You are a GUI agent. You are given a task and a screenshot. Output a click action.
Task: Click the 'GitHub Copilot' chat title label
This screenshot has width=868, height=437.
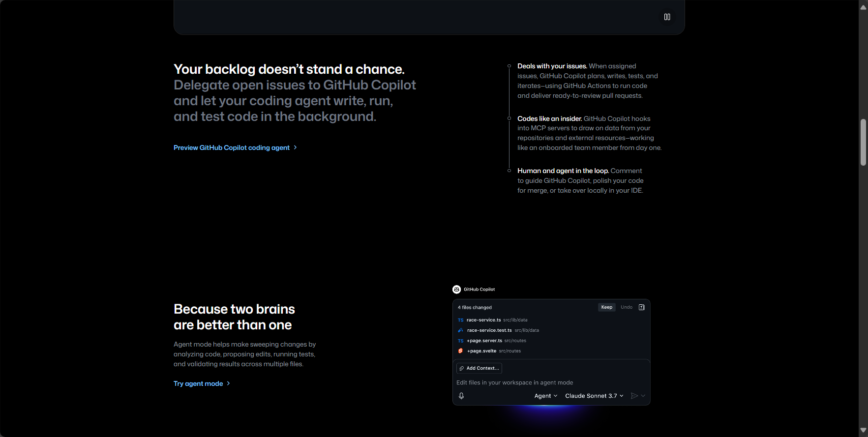[x=479, y=290]
